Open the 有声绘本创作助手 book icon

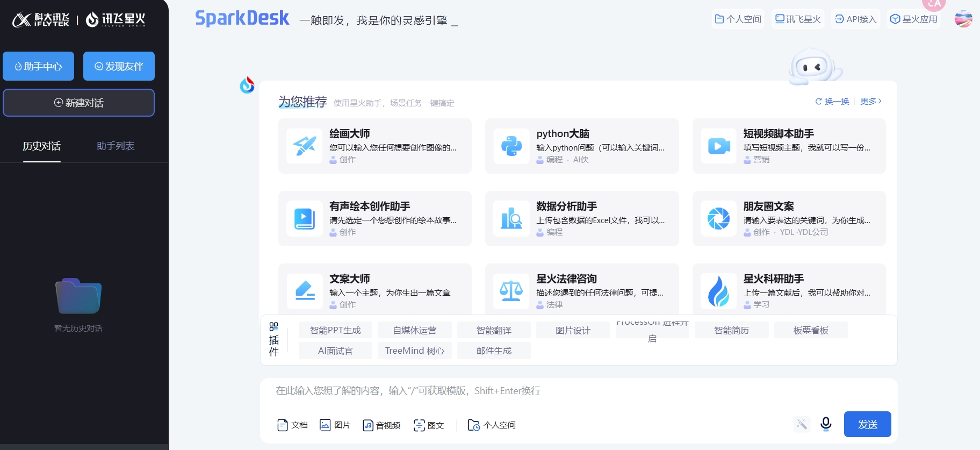point(305,218)
